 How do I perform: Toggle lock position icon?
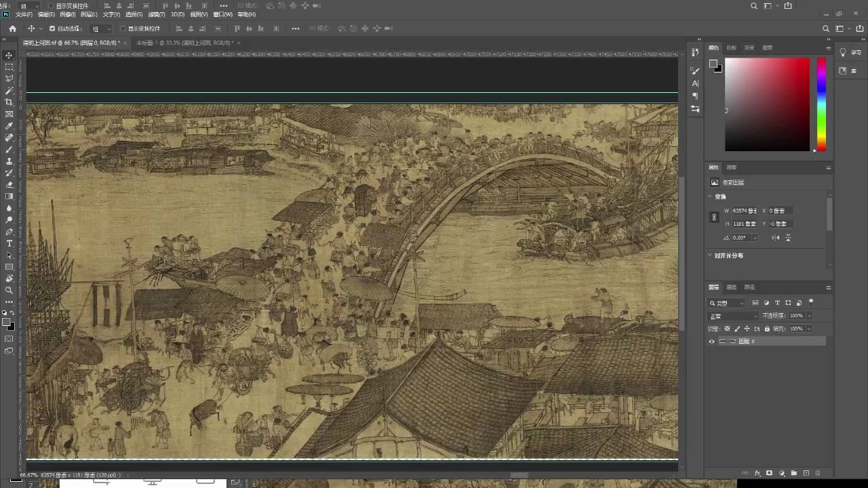tap(747, 329)
